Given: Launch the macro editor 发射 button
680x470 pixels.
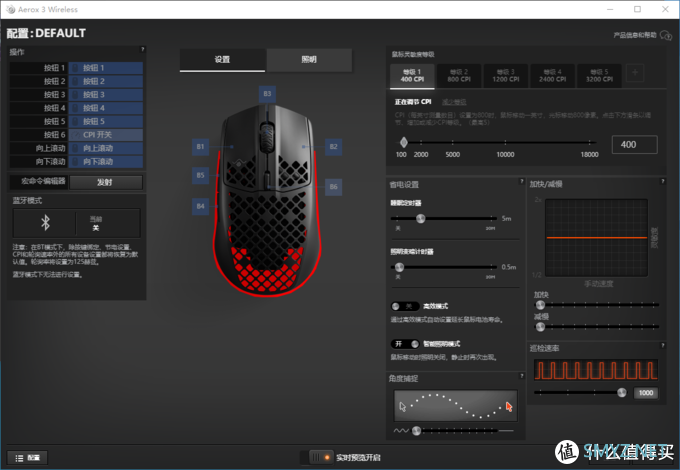Looking at the screenshot, I should tap(106, 183).
